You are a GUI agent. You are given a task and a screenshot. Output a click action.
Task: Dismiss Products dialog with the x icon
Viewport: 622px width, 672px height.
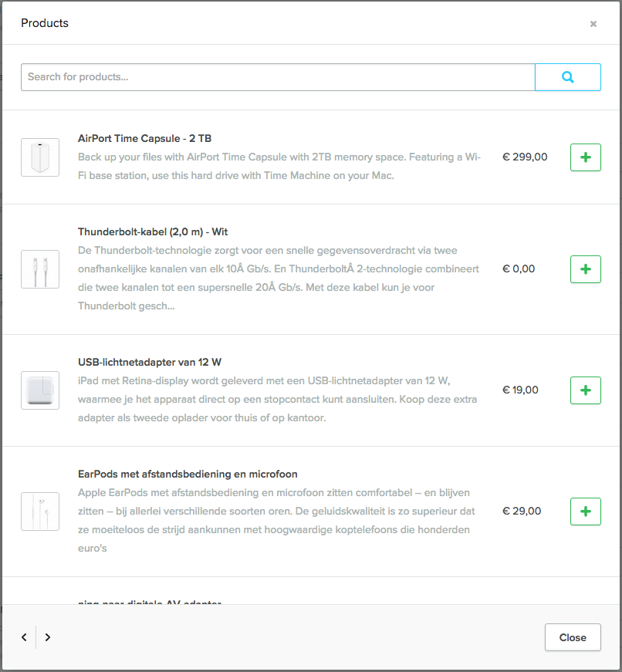[x=593, y=24]
